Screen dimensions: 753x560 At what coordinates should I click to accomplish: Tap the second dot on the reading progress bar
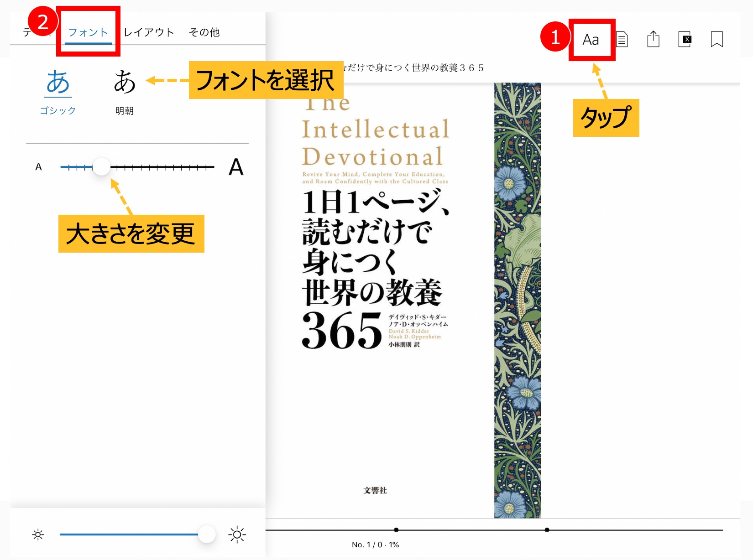pos(547,530)
